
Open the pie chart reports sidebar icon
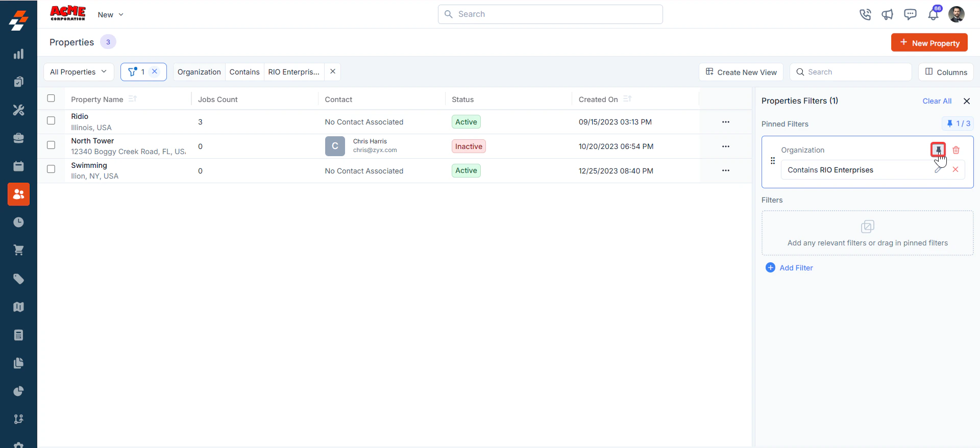click(18, 391)
